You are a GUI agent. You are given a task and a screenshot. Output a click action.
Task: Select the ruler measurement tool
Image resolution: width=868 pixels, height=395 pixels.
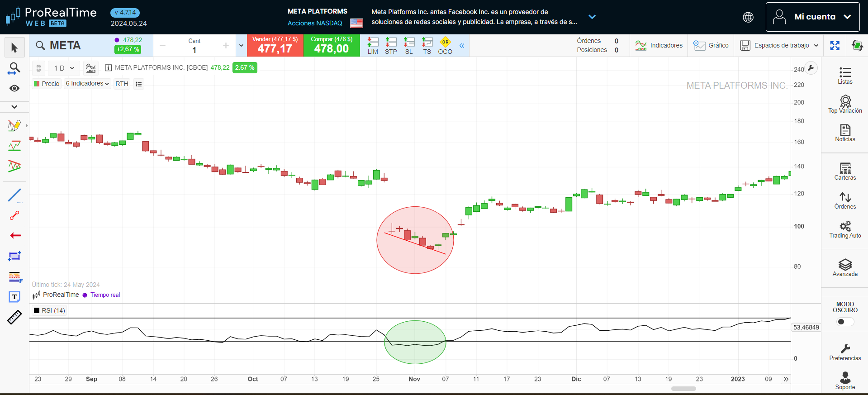tap(14, 317)
